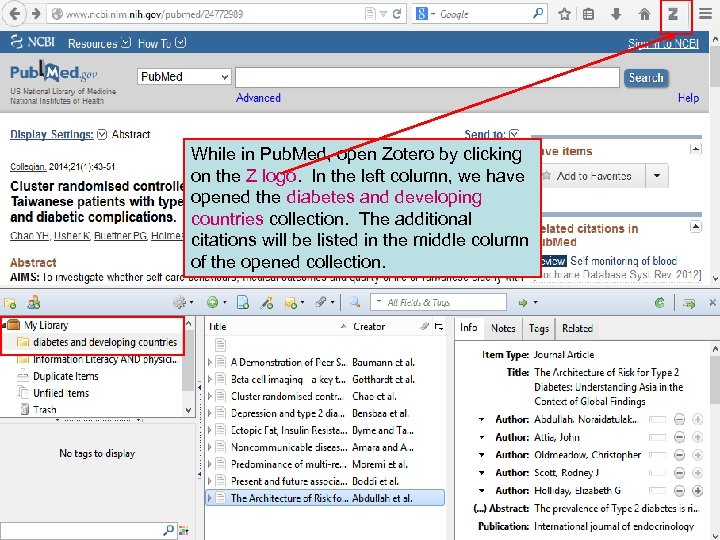Switch to the Tags tab
The height and width of the screenshot is (540, 720).
(x=538, y=328)
